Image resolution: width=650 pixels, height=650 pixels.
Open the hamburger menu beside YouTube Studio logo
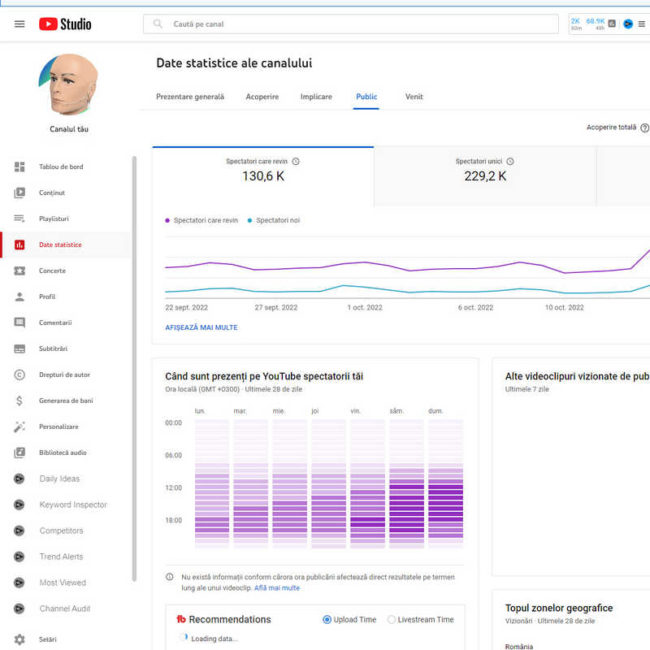(19, 24)
